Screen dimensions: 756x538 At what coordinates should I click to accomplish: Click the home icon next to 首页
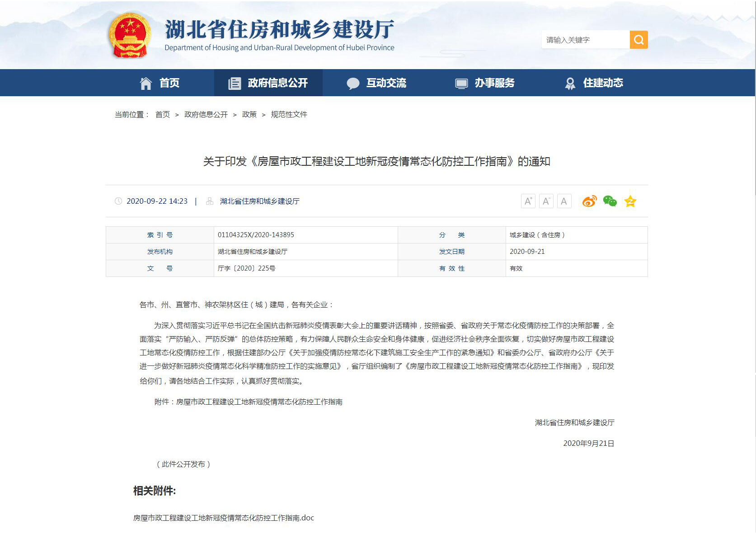click(x=146, y=83)
